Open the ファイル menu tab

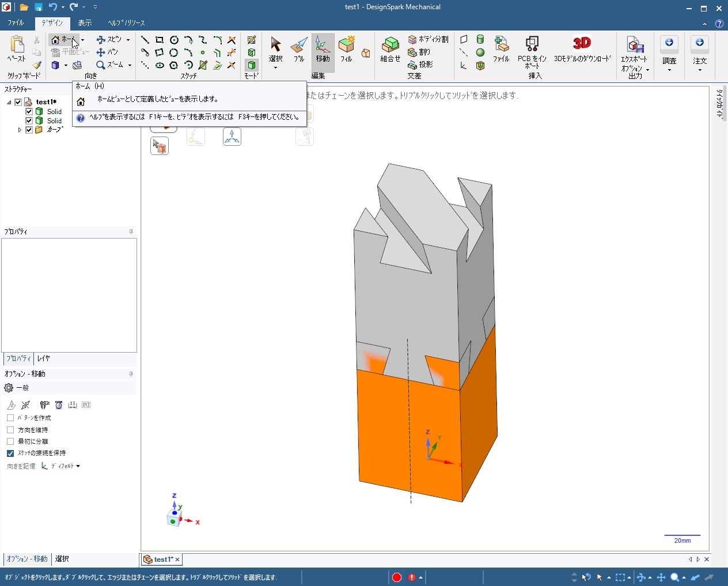click(x=16, y=23)
